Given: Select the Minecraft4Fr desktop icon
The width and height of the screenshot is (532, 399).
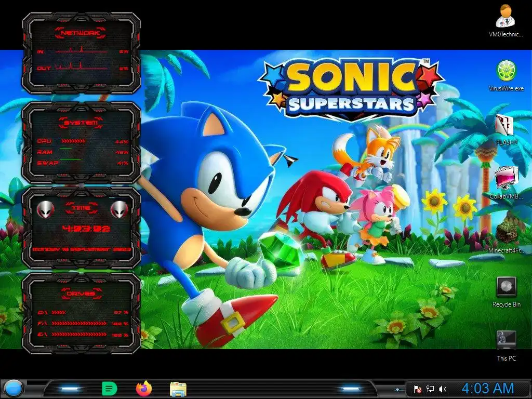Looking at the screenshot, I should (x=506, y=237).
